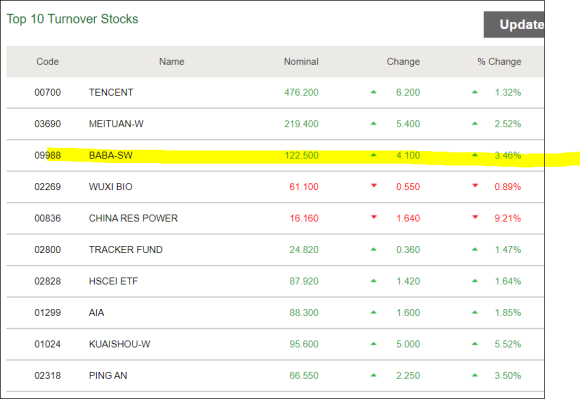The width and height of the screenshot is (580, 399).
Task: Open stock code 09988
Action: click(x=47, y=155)
